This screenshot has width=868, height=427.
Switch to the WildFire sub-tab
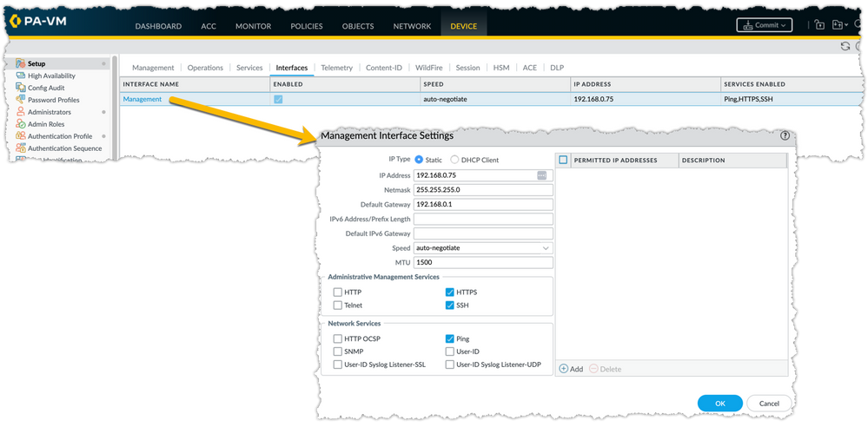click(x=429, y=68)
